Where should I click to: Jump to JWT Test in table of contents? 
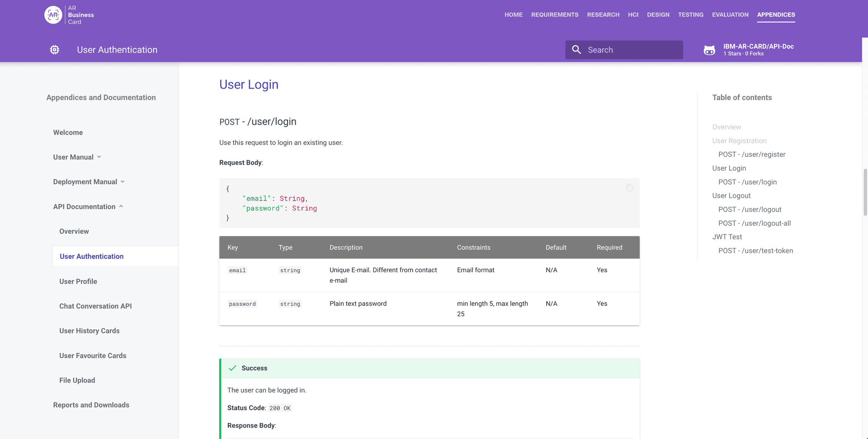727,237
